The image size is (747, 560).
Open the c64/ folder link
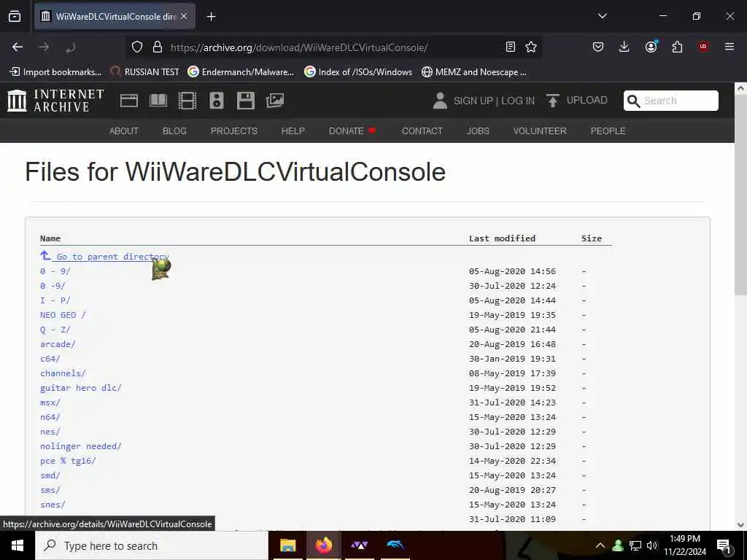pyautogui.click(x=50, y=359)
